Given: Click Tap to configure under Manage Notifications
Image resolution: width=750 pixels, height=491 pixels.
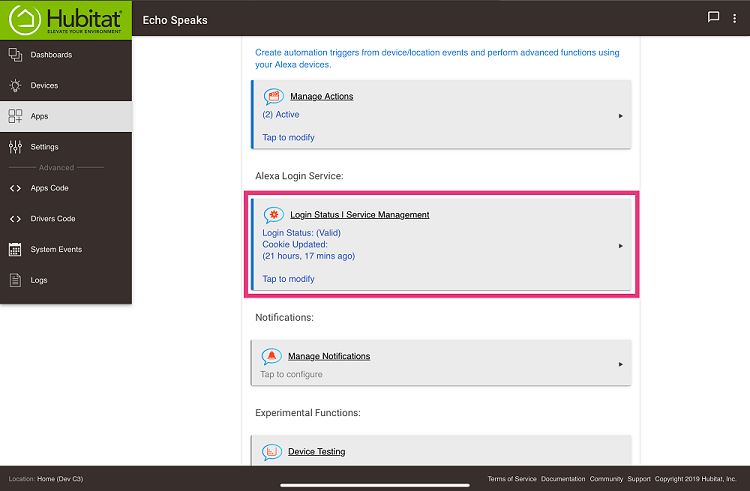Looking at the screenshot, I should 291,374.
